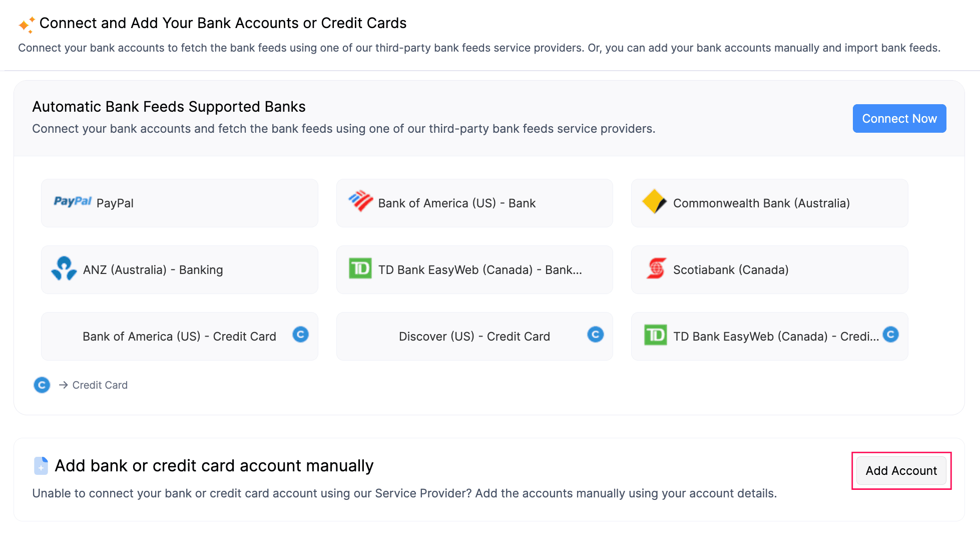Select the Scotiabank (Canada) tile

770,269
